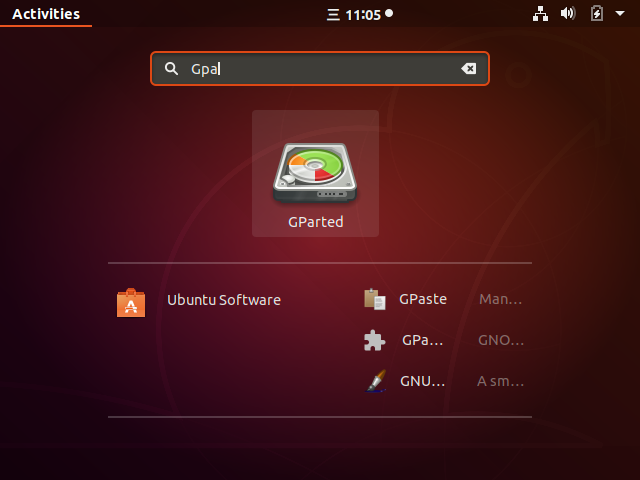Open Ubuntu Software orange bag icon
The width and height of the screenshot is (640, 480).
[x=131, y=303]
